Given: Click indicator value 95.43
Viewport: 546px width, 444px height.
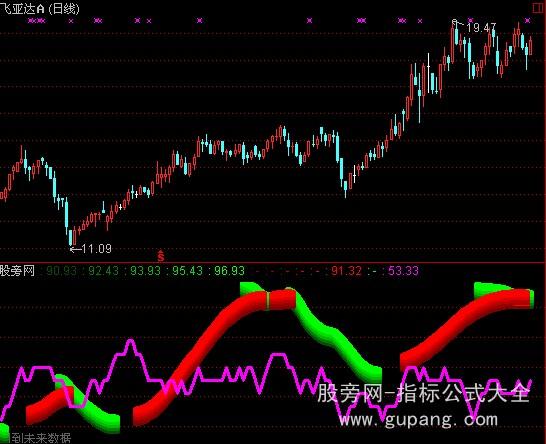Looking at the screenshot, I should [x=187, y=271].
